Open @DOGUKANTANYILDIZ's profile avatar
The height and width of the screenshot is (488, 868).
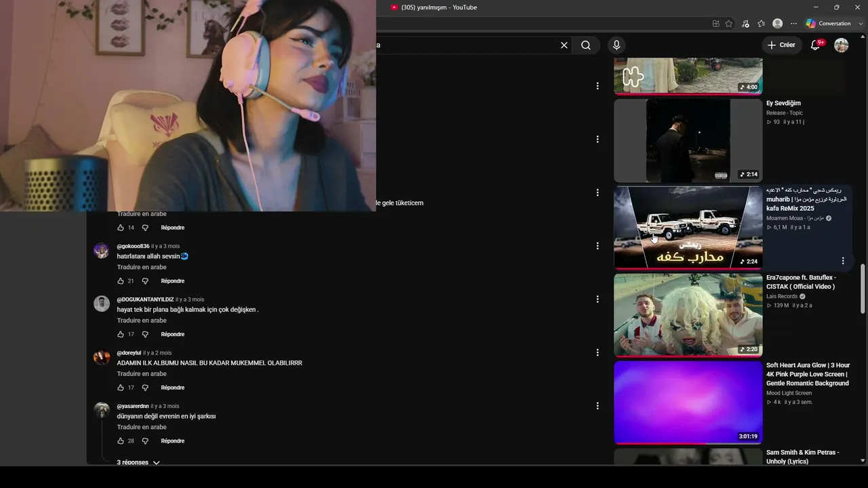click(102, 304)
